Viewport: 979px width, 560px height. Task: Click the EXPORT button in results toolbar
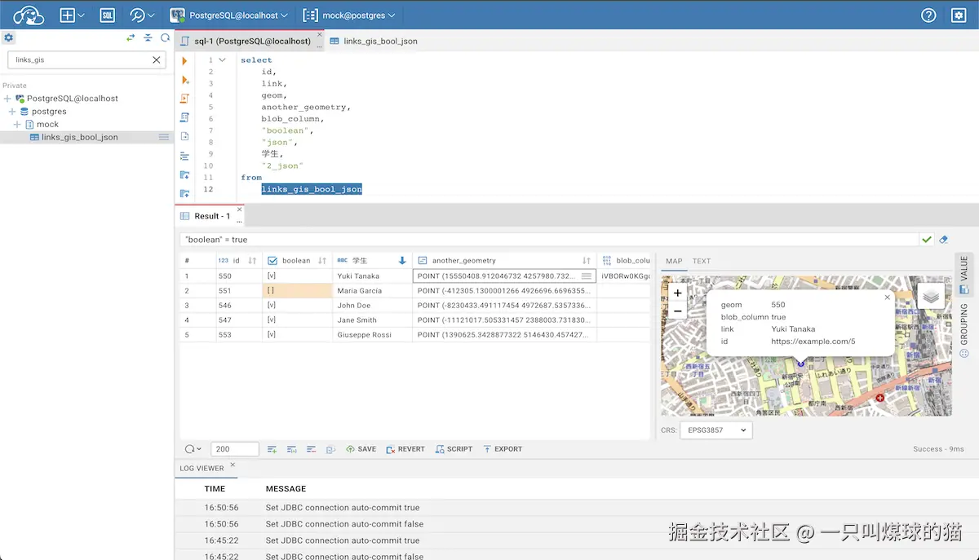click(x=503, y=449)
